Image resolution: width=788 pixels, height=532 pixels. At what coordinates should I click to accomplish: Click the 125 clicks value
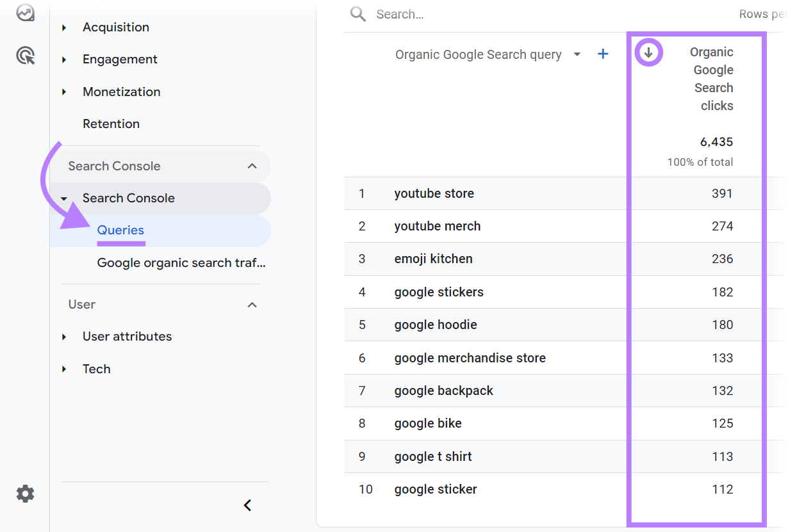[722, 423]
